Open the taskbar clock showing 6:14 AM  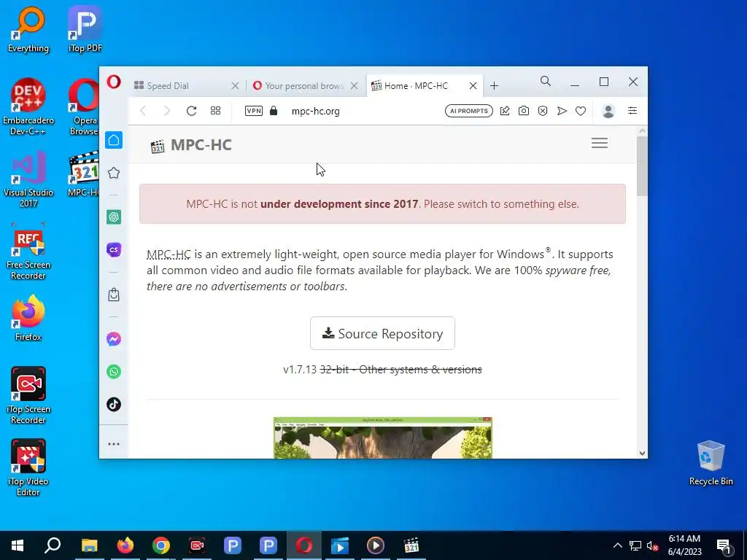click(x=684, y=545)
